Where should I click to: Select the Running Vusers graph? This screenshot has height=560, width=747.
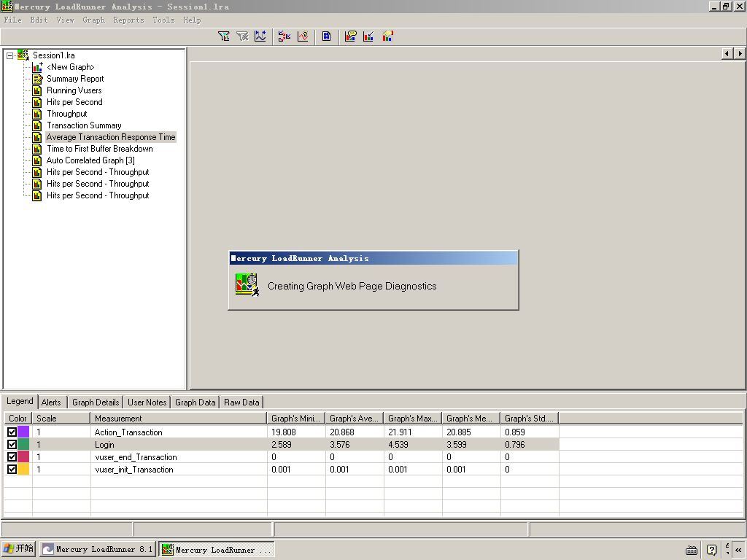74,90
